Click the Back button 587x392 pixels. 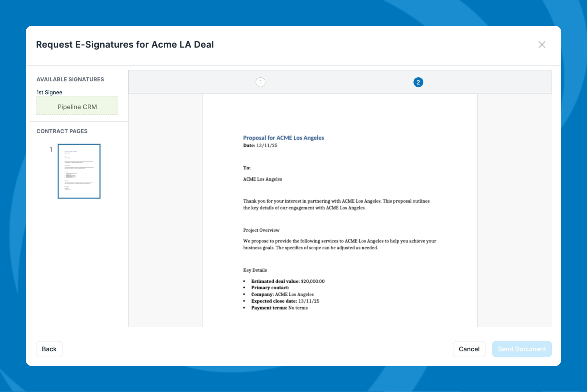point(49,349)
